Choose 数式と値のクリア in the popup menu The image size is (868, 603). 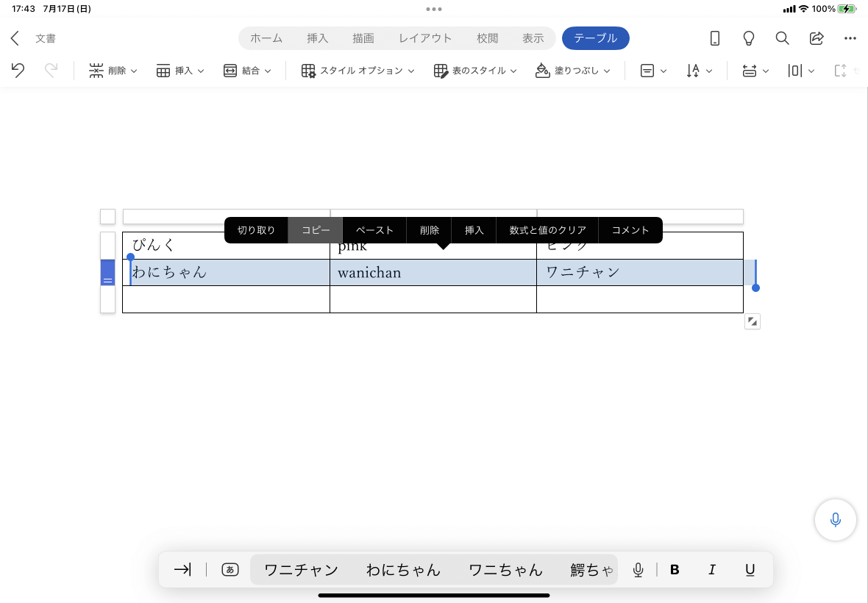click(547, 230)
